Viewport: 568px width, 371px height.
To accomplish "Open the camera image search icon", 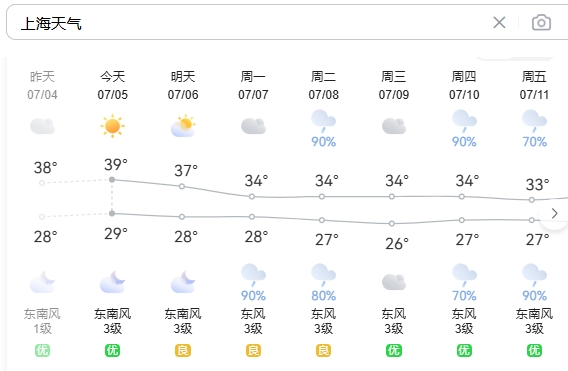I will click(x=541, y=22).
